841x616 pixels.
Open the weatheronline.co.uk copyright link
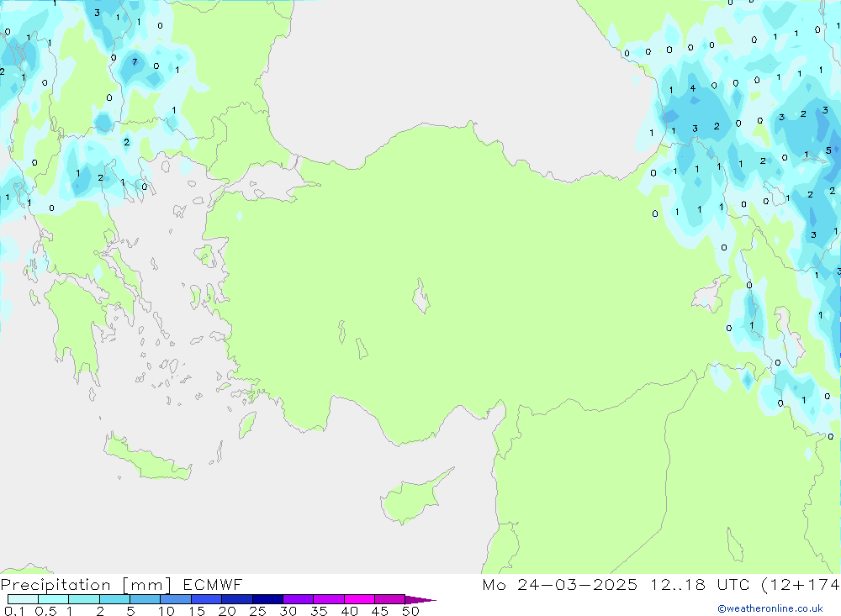pyautogui.click(x=770, y=608)
